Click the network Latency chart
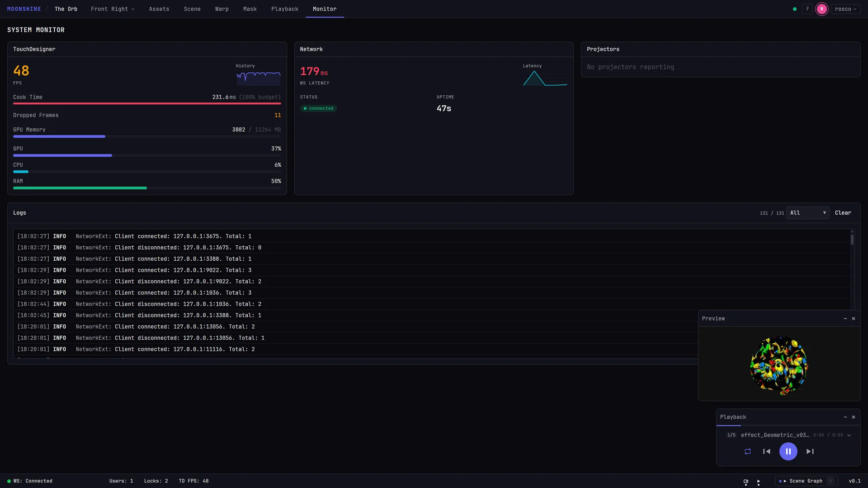The image size is (868, 488). 545,78
